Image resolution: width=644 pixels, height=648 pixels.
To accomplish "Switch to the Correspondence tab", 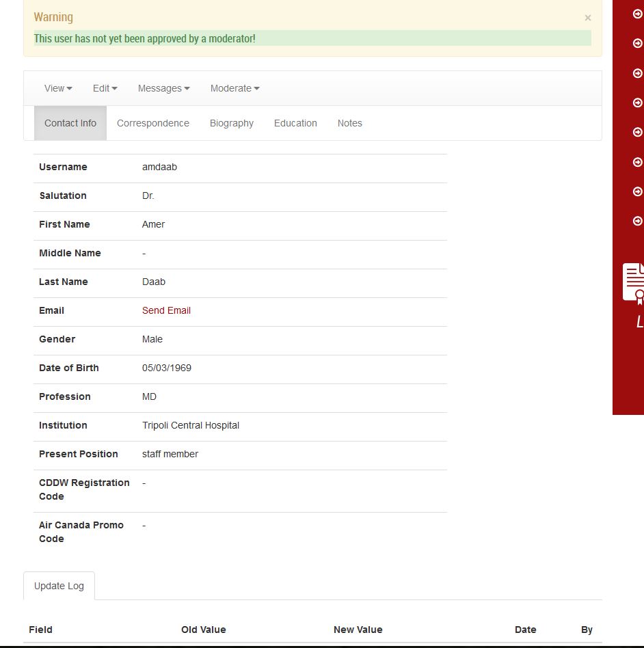I will [x=153, y=123].
